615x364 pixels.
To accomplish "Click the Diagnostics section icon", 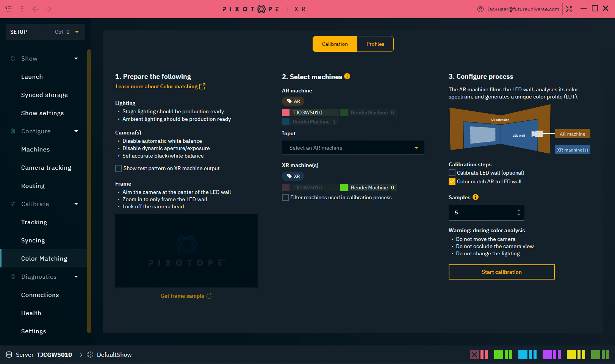I will click(x=13, y=277).
